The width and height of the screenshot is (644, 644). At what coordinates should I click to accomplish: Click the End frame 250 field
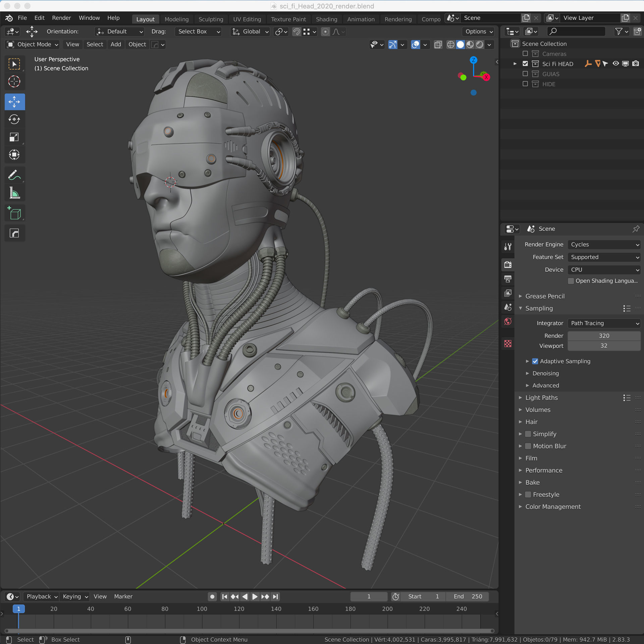click(x=468, y=597)
